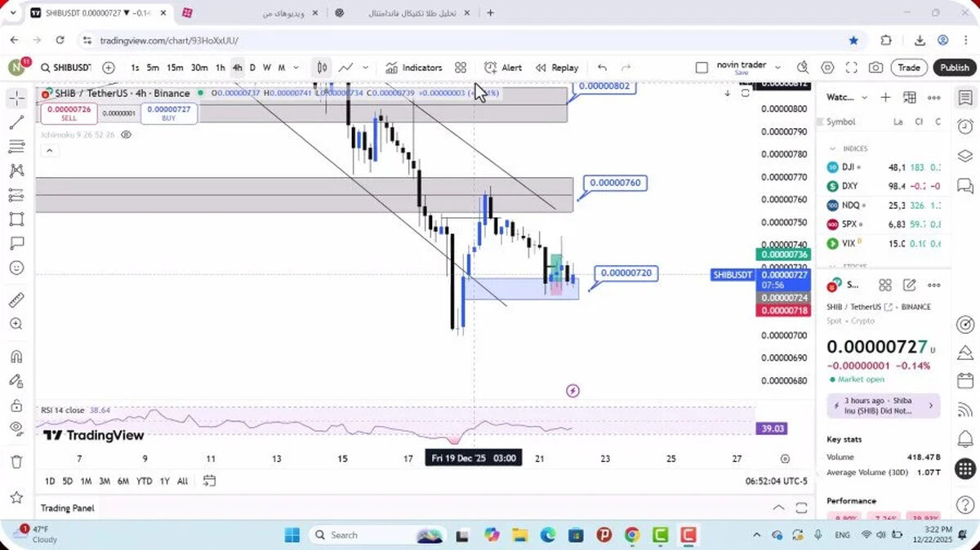Click the SELL 0.00000726 button
The height and width of the screenshot is (550, 980).
click(69, 113)
